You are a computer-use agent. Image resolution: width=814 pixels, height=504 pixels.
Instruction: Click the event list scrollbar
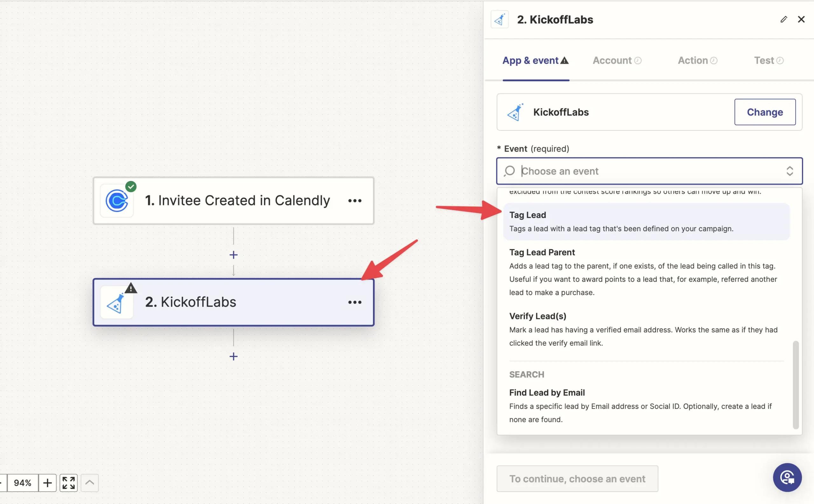(x=795, y=385)
